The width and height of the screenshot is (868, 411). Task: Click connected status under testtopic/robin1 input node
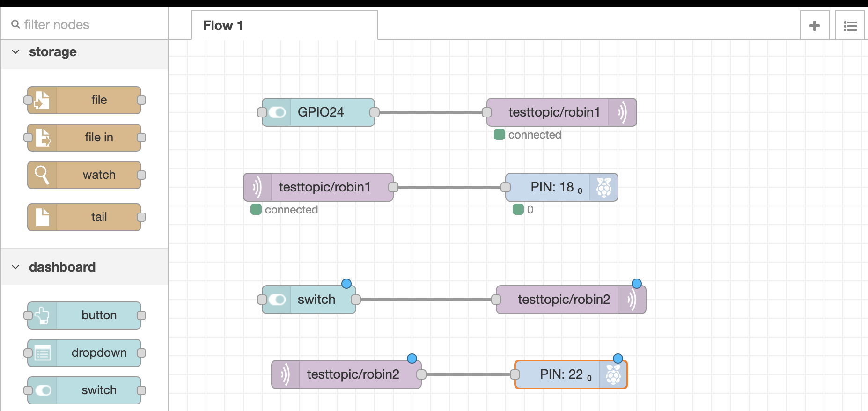(285, 210)
